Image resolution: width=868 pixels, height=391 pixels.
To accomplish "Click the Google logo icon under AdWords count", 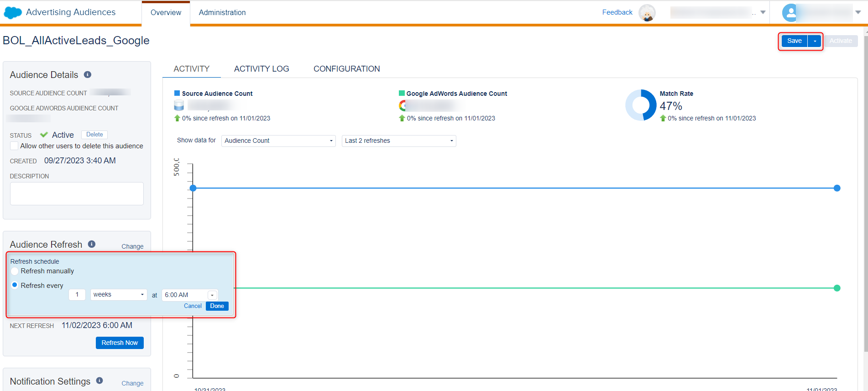I will pyautogui.click(x=402, y=106).
